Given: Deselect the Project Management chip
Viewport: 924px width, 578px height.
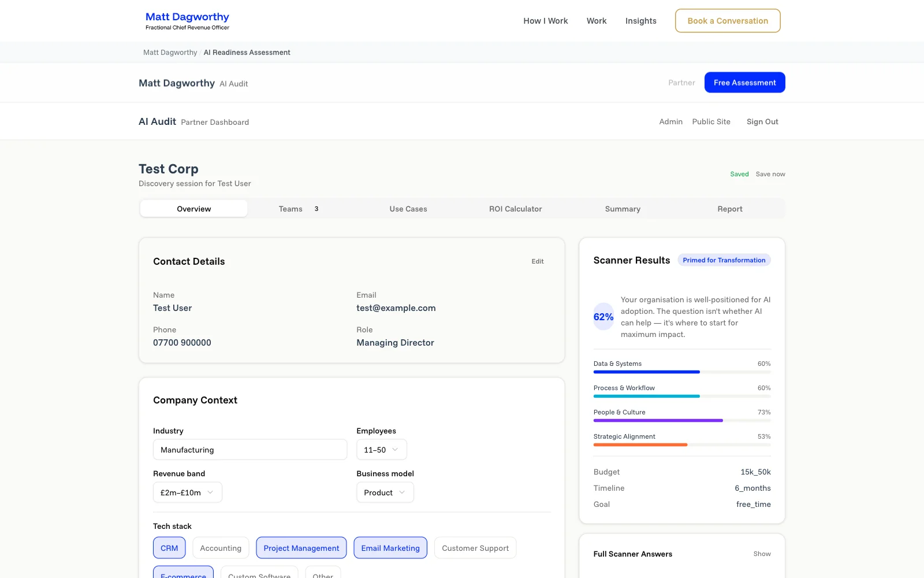Looking at the screenshot, I should pos(301,547).
